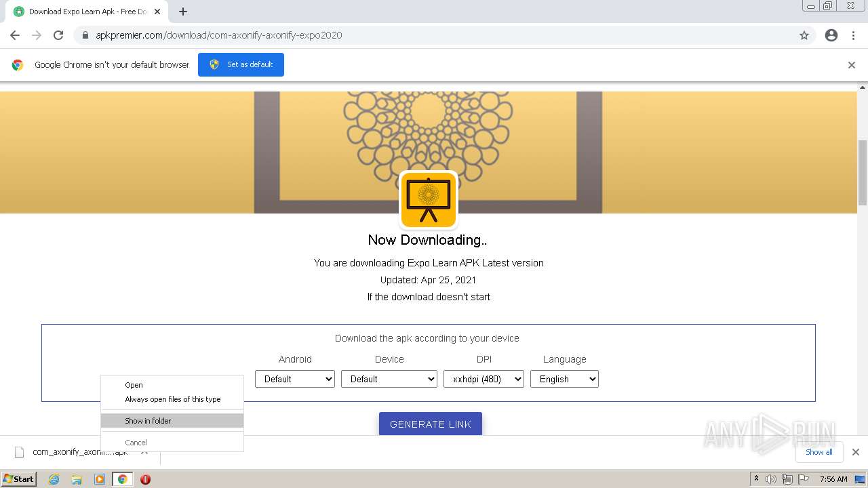Open the Action Center flag icon
Image resolution: width=868 pixels, height=488 pixels.
tap(804, 479)
